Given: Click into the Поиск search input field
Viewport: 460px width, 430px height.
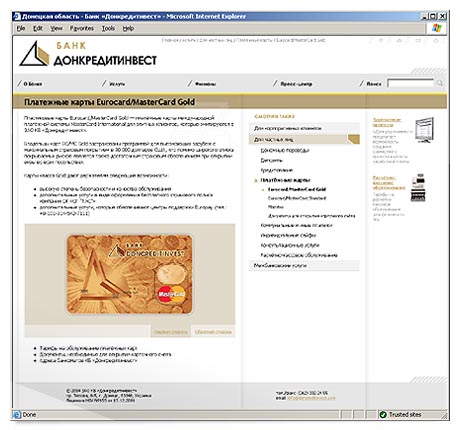Looking at the screenshot, I should tap(411, 83).
